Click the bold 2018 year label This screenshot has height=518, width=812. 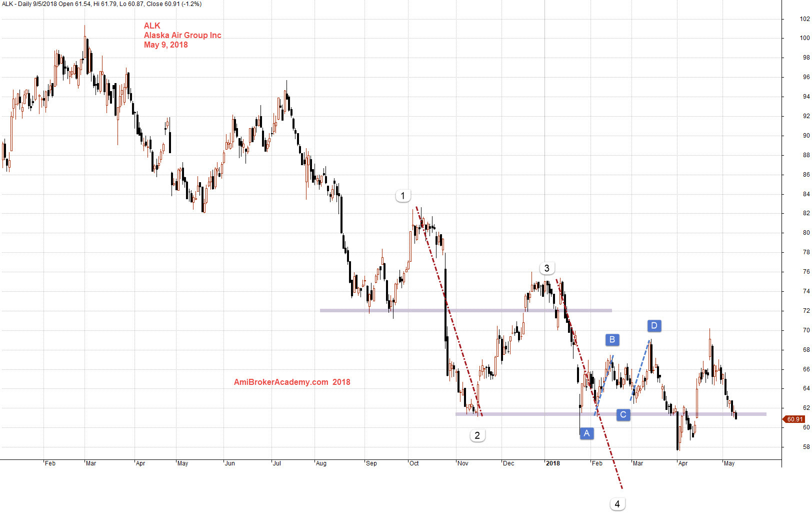point(553,463)
